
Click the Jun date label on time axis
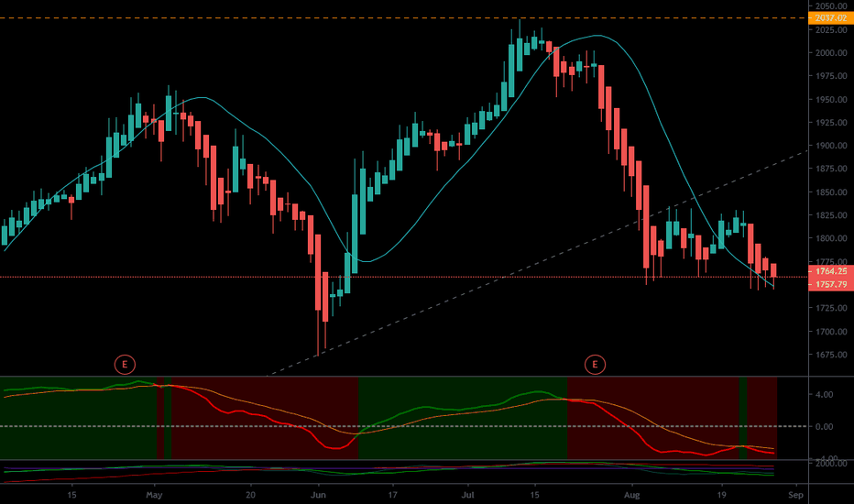tap(318, 495)
